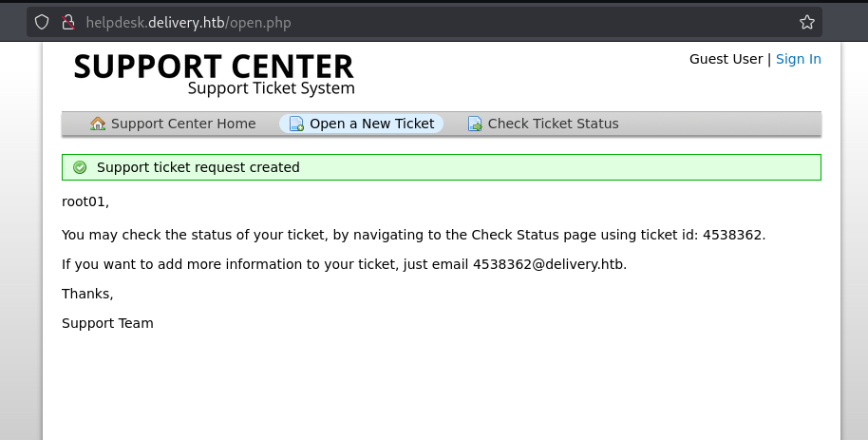This screenshot has height=440, width=868.
Task: Open the insecure connection padlock icon
Action: pos(68,22)
